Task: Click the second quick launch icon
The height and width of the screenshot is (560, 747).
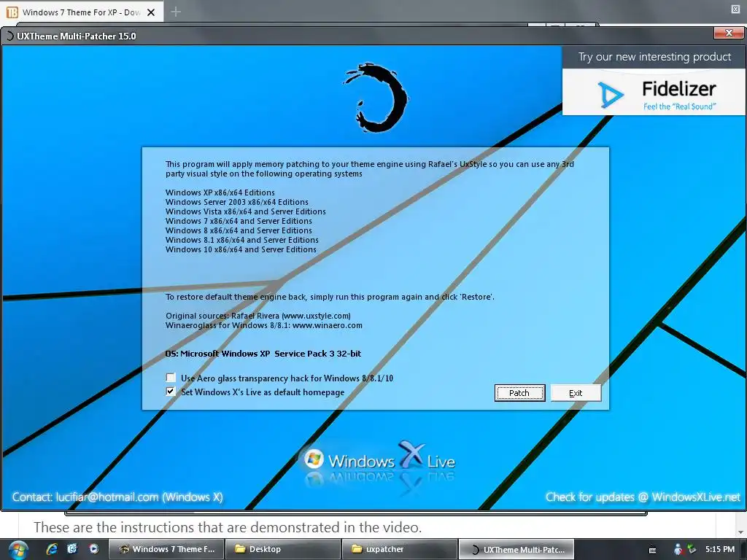Action: [72, 549]
